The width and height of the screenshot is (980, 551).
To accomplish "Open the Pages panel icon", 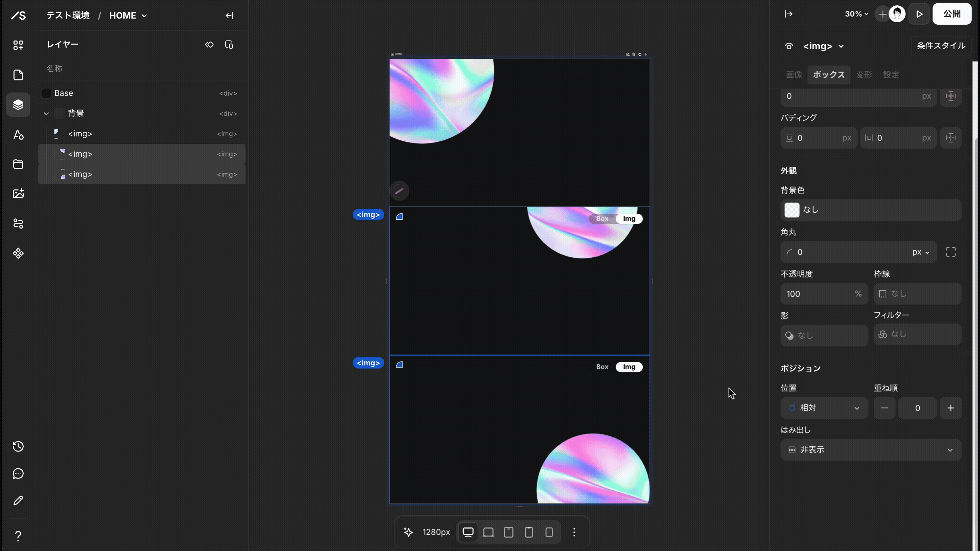I will point(18,75).
